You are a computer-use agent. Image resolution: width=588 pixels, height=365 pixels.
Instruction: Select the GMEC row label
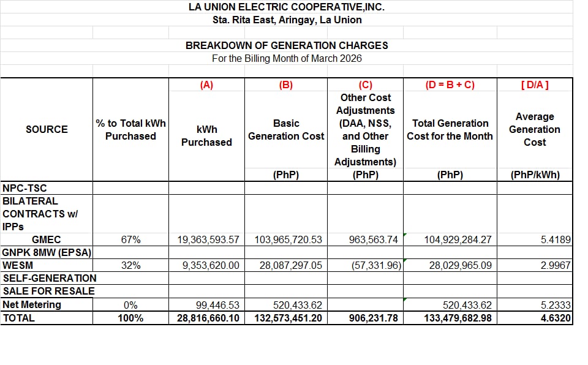coord(47,239)
